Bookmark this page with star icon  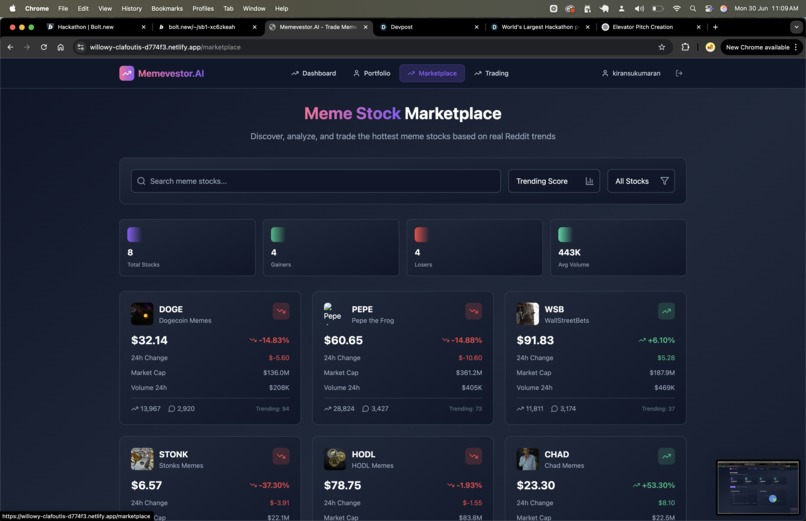[662, 47]
